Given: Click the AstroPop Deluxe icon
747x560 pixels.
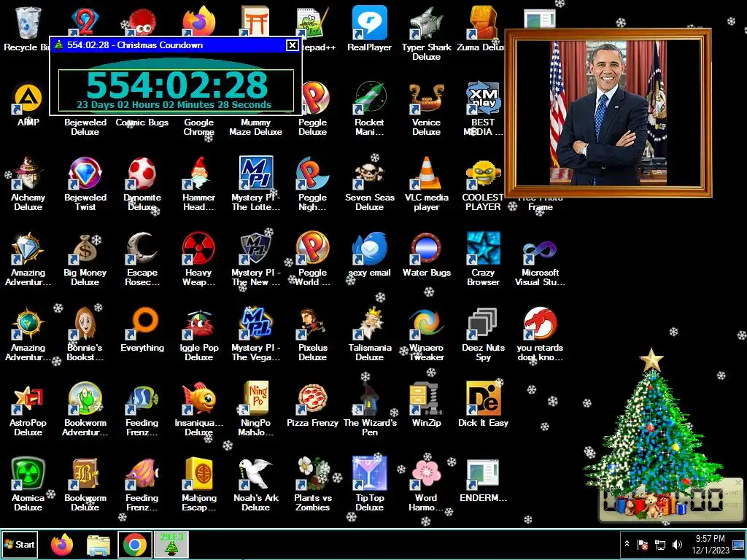Looking at the screenshot, I should tap(28, 399).
